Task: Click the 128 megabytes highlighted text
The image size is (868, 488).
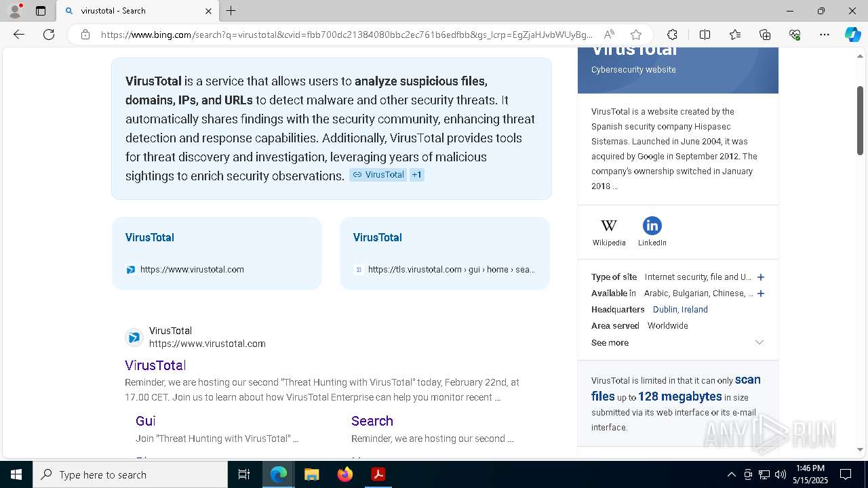Action: [x=680, y=396]
